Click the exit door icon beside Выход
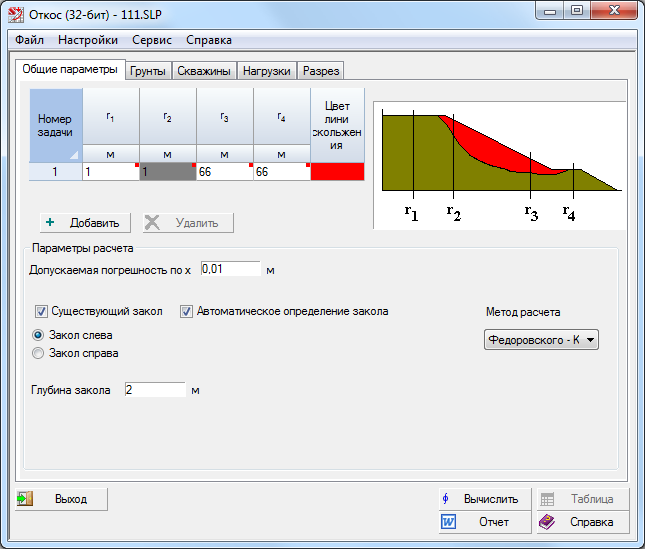 [26, 498]
